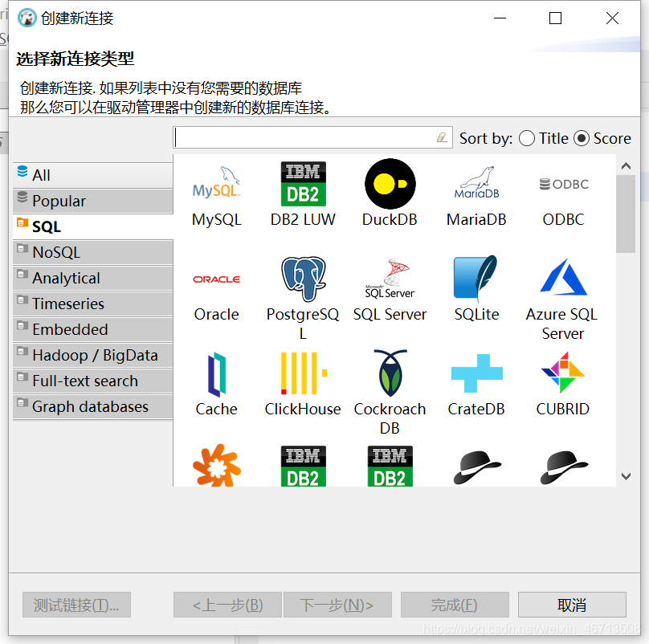Clear the search field with eraser icon
The width and height of the screenshot is (649, 644).
pos(442,137)
